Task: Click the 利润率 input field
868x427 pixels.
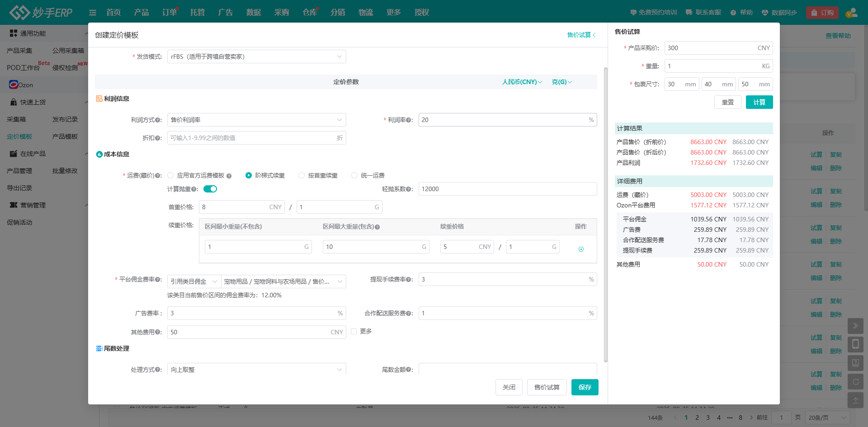Action: (x=504, y=120)
